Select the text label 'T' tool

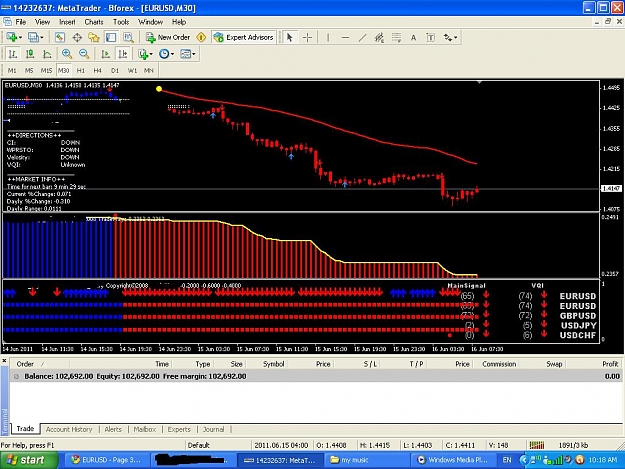(430, 37)
